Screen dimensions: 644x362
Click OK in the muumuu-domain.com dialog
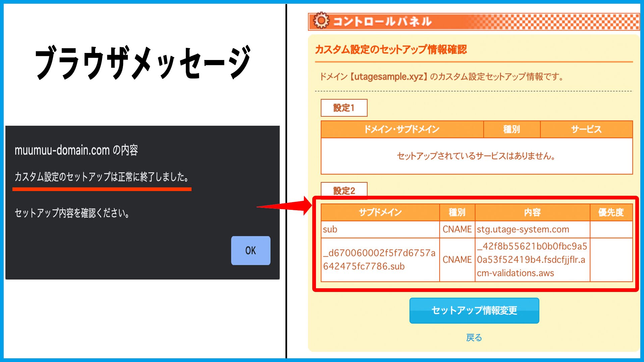[251, 250]
